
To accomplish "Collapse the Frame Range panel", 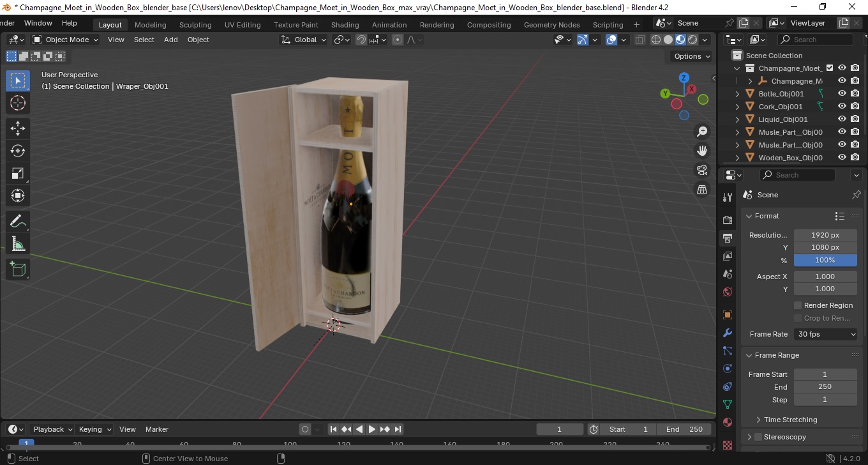I will click(749, 355).
